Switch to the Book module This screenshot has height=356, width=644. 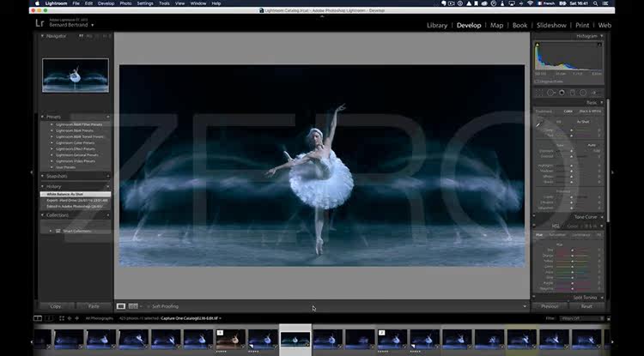coord(519,25)
